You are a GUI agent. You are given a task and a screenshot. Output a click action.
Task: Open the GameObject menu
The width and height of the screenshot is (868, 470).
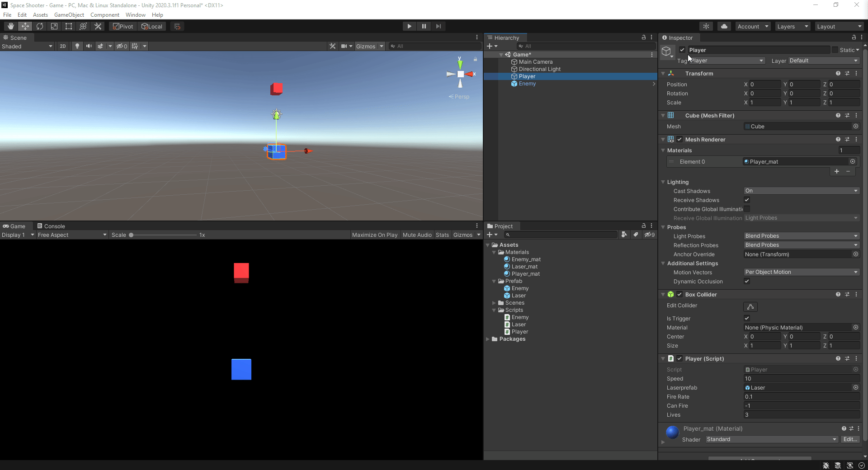pyautogui.click(x=69, y=15)
